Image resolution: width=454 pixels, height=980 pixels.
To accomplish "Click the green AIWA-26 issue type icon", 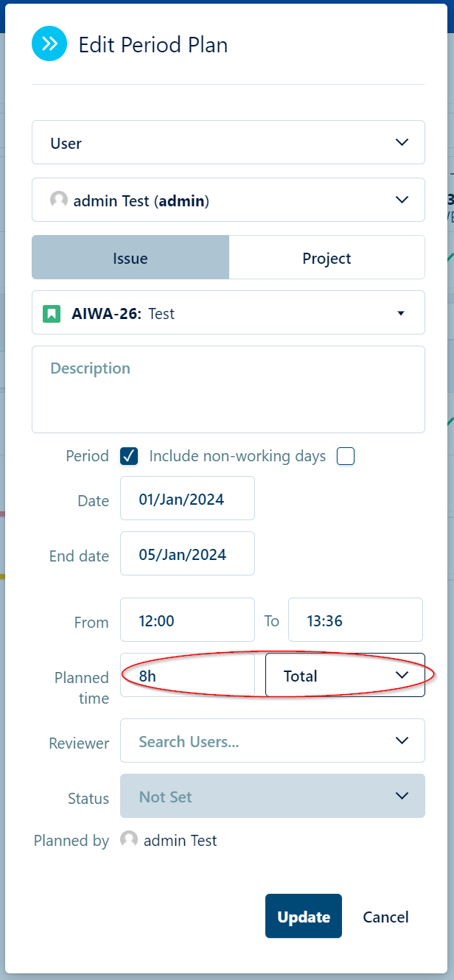I will point(51,313).
